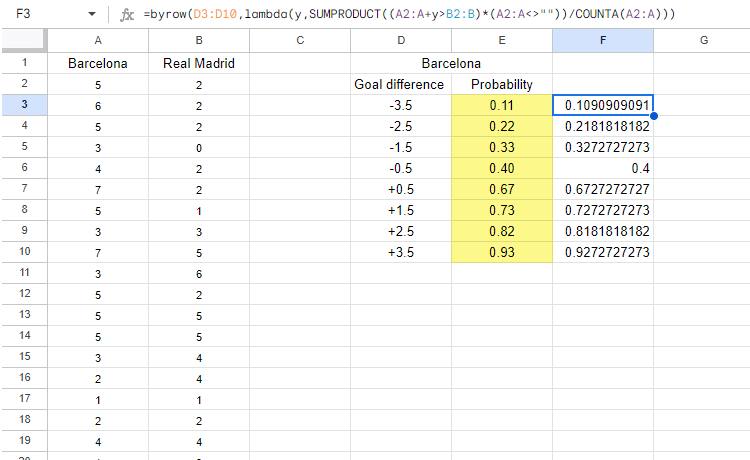This screenshot has width=750, height=460.
Task: Select cell with -3.5 goal difference
Action: [x=401, y=105]
